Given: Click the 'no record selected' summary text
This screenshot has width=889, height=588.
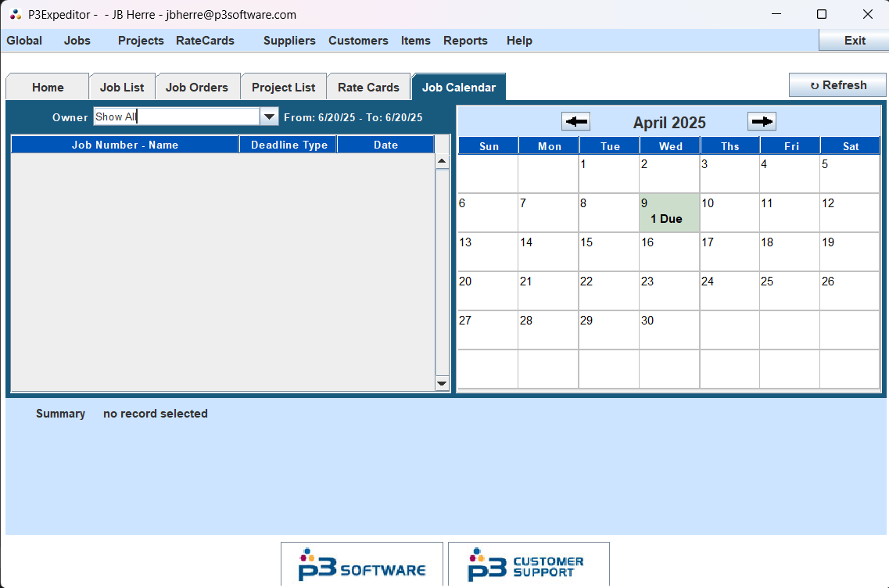Looking at the screenshot, I should [156, 414].
